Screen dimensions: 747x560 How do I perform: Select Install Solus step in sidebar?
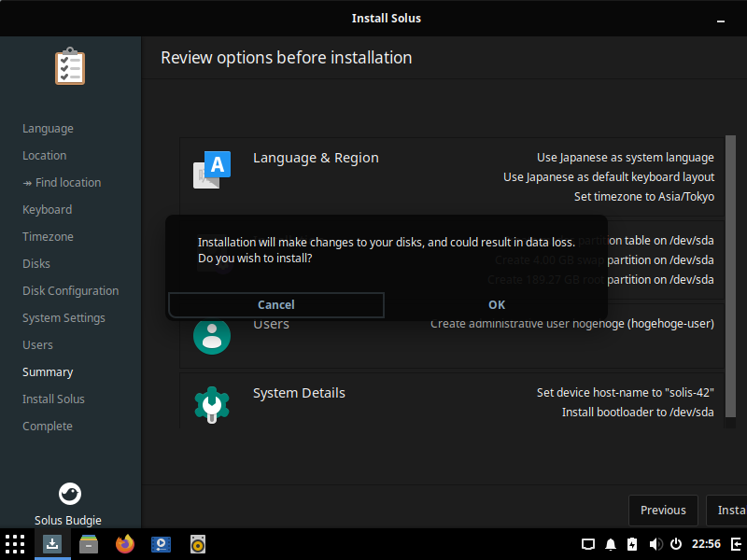pyautogui.click(x=53, y=399)
